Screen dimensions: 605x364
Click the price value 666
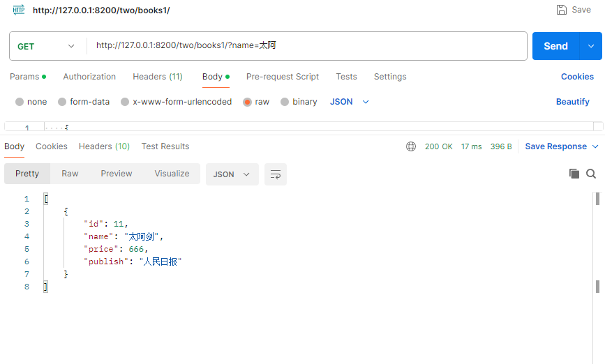coord(136,249)
